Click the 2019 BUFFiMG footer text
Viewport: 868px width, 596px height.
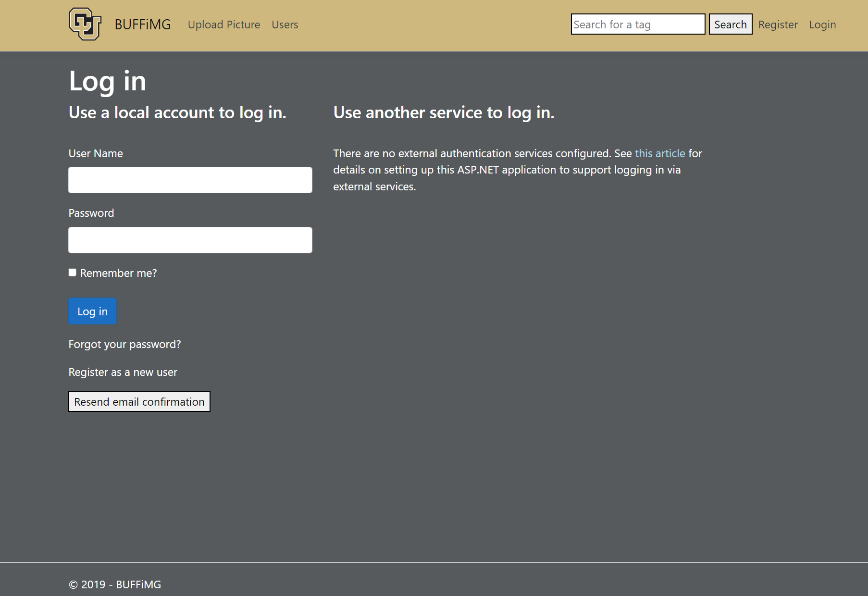pyautogui.click(x=115, y=584)
